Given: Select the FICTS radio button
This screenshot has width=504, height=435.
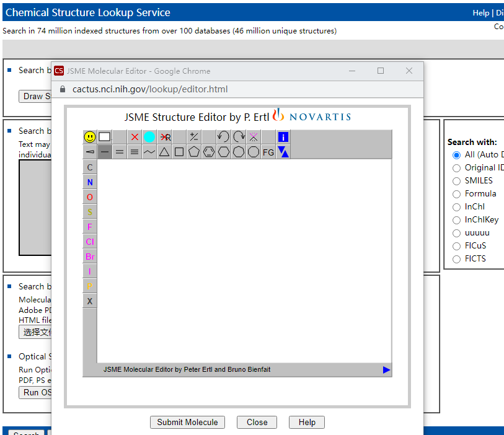Looking at the screenshot, I should click(456, 259).
